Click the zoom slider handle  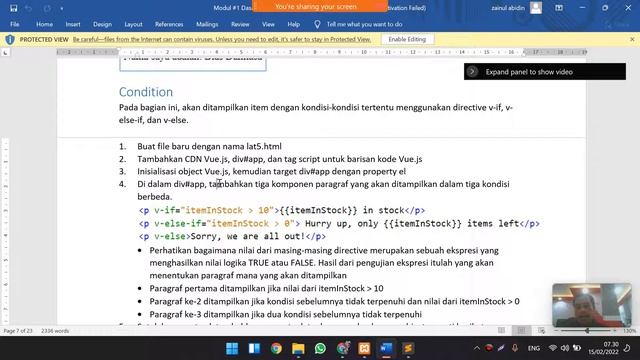coord(587,331)
